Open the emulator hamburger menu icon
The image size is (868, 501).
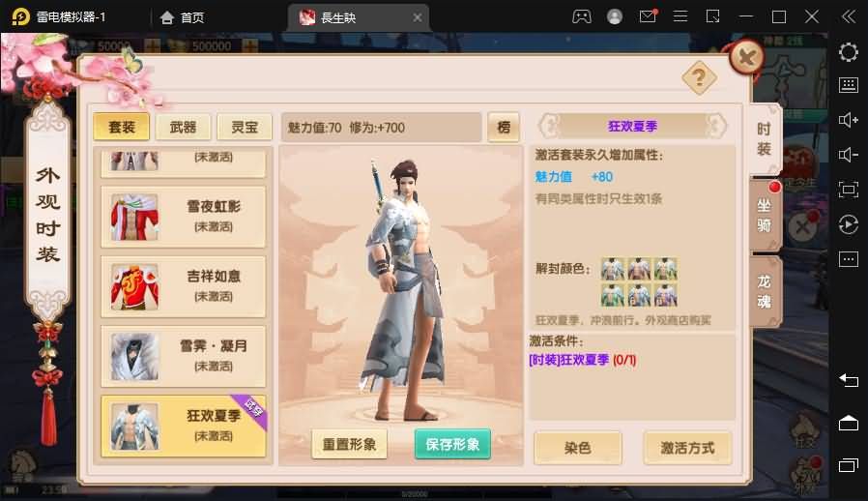click(680, 16)
